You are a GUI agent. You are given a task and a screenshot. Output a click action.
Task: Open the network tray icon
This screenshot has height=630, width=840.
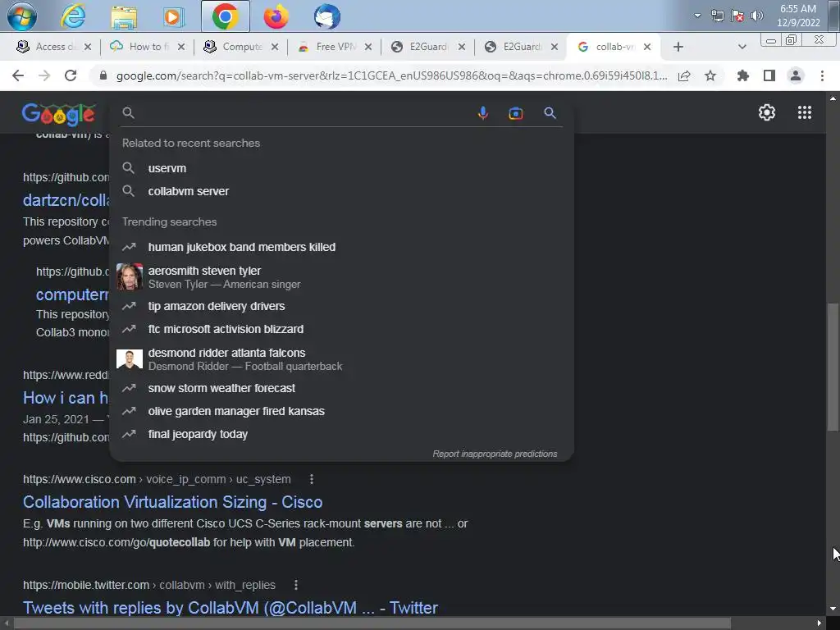pyautogui.click(x=718, y=16)
